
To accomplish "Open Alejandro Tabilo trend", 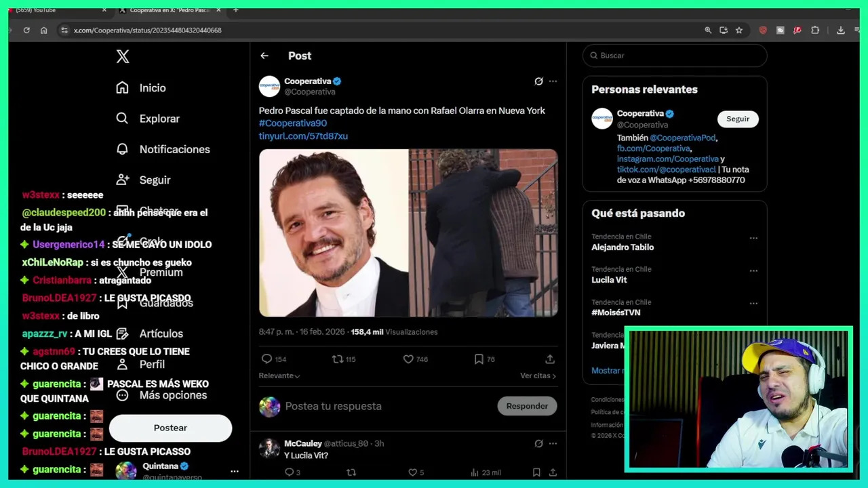I will pos(623,247).
